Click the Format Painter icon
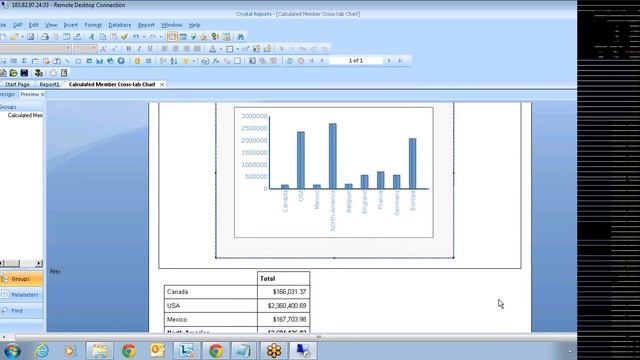 [124, 37]
